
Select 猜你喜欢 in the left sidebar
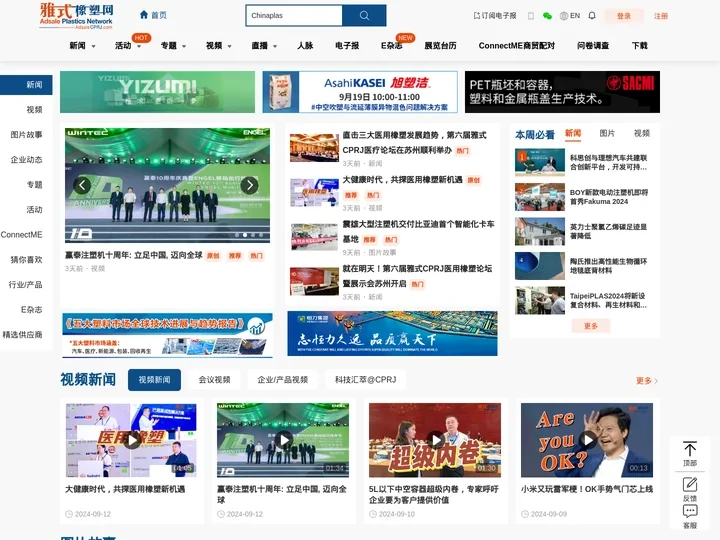point(26,259)
